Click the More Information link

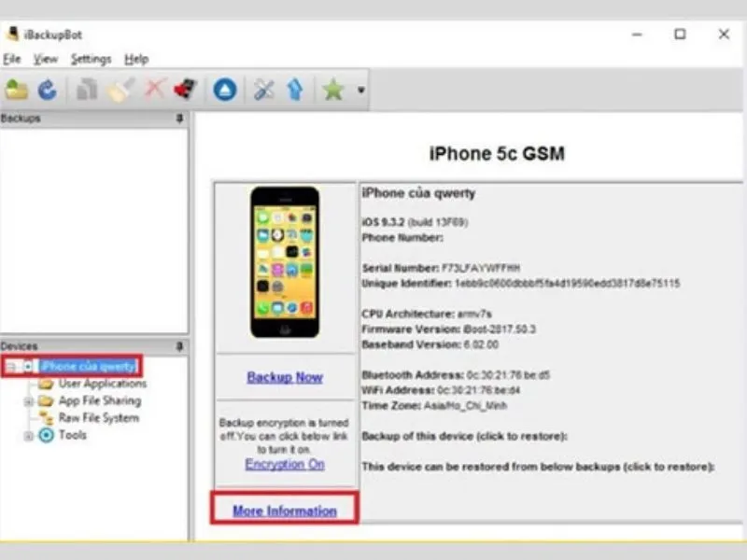[285, 511]
